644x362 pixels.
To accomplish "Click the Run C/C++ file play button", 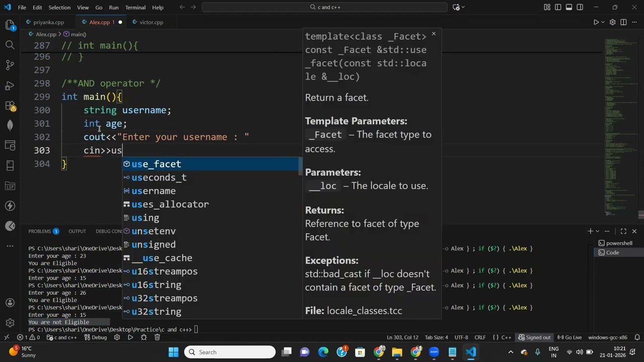I will coord(596,22).
